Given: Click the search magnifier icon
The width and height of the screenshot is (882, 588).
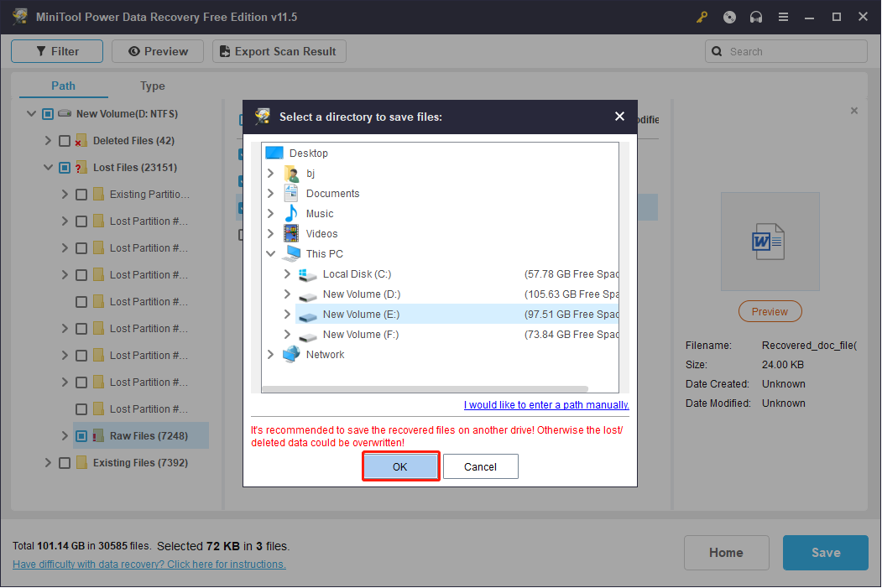Looking at the screenshot, I should [717, 51].
